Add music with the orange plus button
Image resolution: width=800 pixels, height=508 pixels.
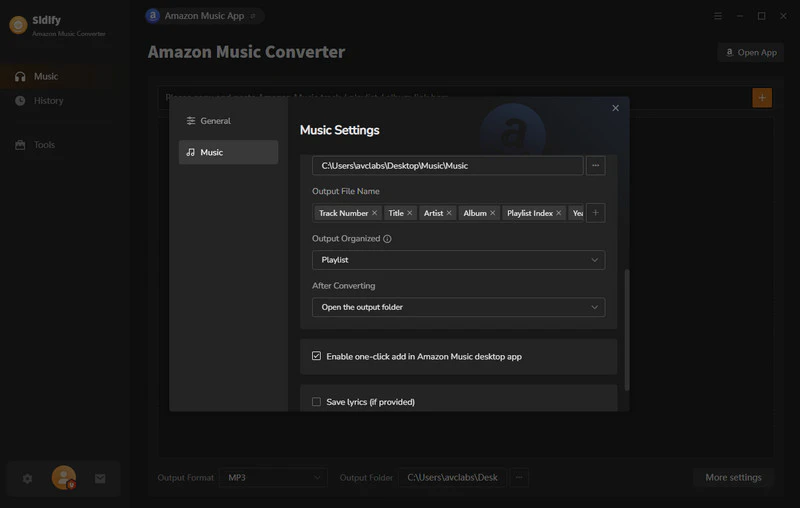[x=762, y=97]
